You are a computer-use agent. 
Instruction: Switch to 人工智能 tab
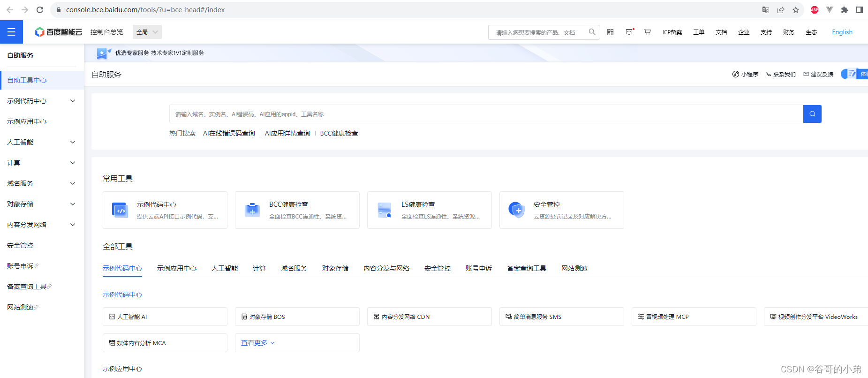tap(225, 268)
